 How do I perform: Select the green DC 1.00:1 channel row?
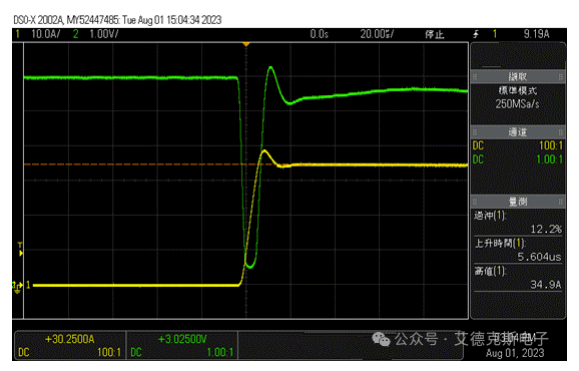518,159
